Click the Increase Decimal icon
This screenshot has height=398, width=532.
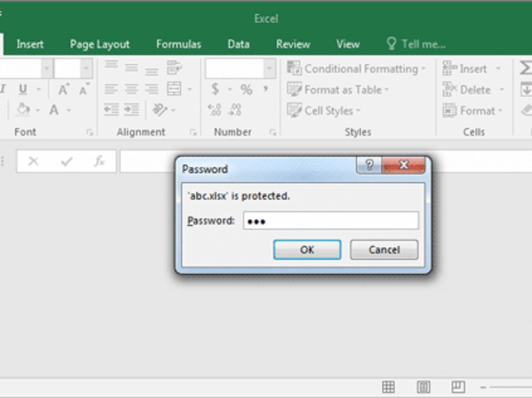pos(214,110)
